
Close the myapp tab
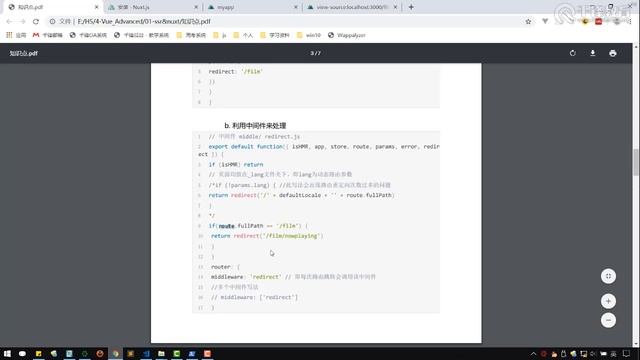(x=296, y=7)
